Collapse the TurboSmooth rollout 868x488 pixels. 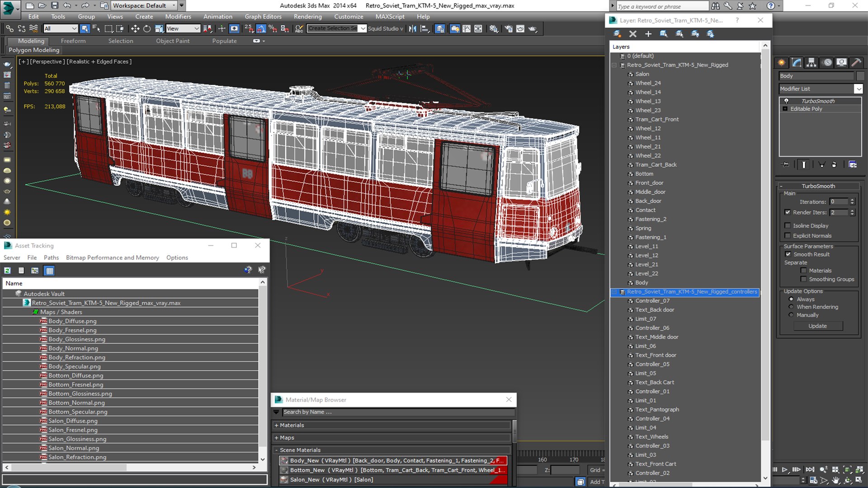coord(818,186)
